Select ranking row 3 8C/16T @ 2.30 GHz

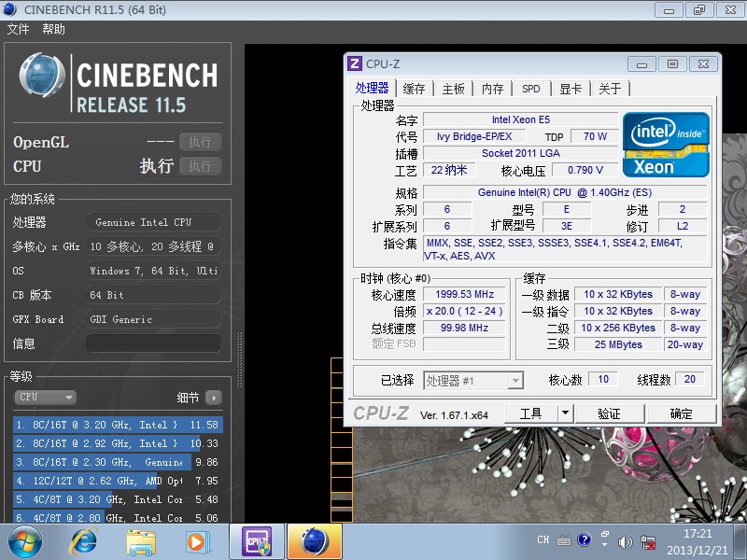(x=118, y=462)
